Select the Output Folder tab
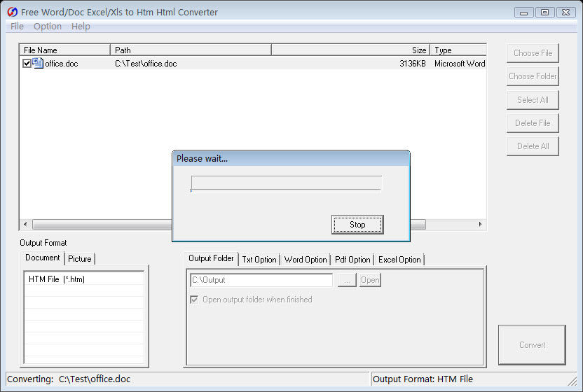The width and height of the screenshot is (583, 392). click(211, 258)
